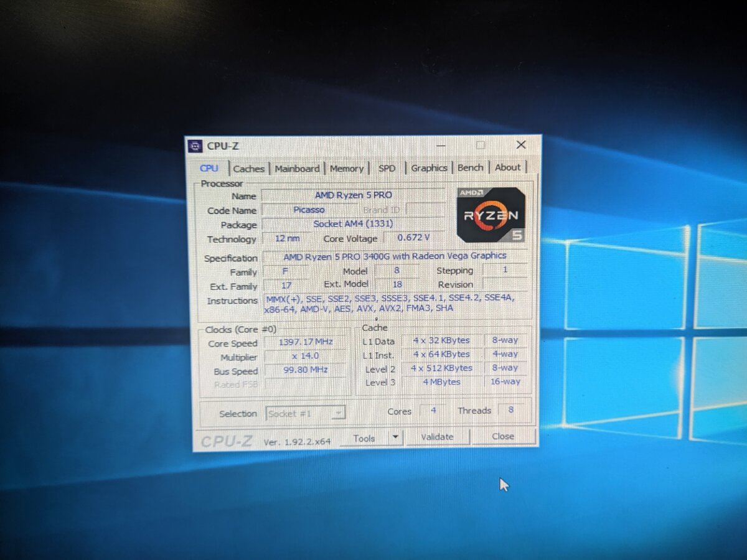Viewport: 747px width, 560px height.
Task: Click the Core Speed value 1397.17 MHz
Action: click(305, 342)
